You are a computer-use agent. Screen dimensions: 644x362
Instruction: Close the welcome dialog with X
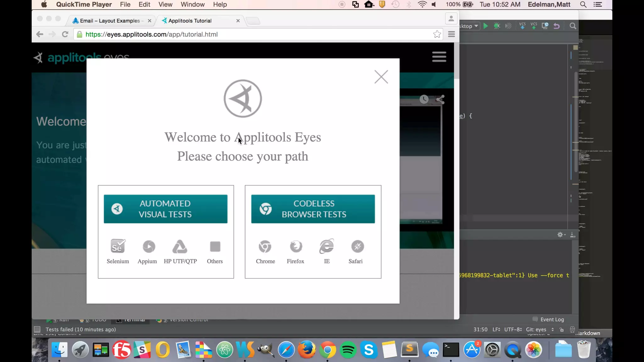(x=381, y=77)
